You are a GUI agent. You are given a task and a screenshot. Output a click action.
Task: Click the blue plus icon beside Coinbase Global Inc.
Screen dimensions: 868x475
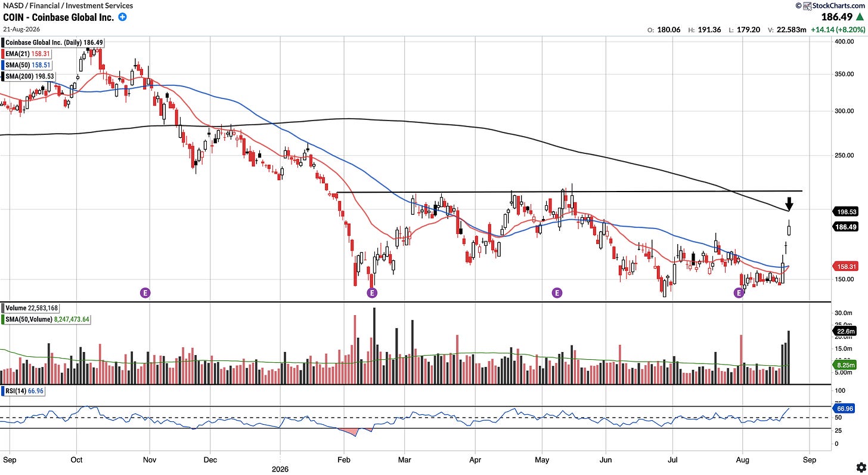122,17
